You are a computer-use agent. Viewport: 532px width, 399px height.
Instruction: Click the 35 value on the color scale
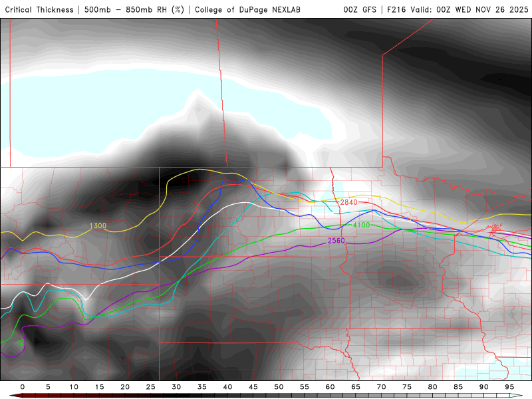(x=202, y=387)
